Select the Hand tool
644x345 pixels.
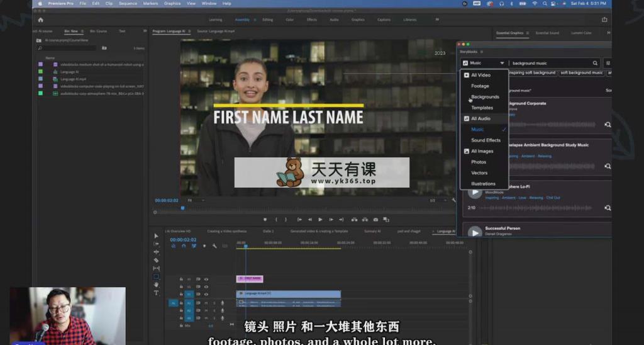156,285
